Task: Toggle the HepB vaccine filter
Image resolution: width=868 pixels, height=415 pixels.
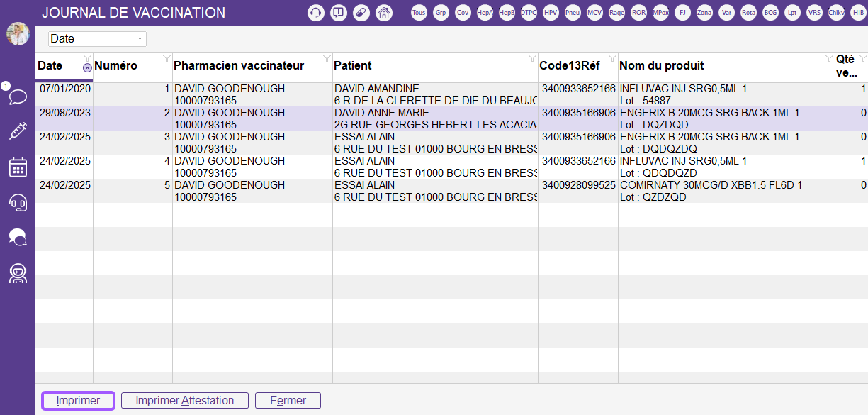Action: point(507,13)
